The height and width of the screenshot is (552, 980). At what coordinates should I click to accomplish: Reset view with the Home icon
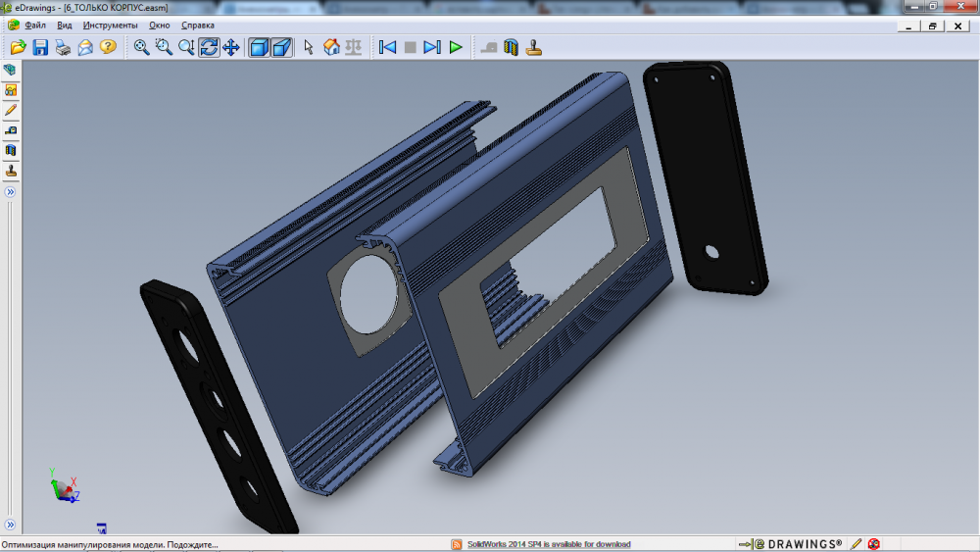pos(331,47)
